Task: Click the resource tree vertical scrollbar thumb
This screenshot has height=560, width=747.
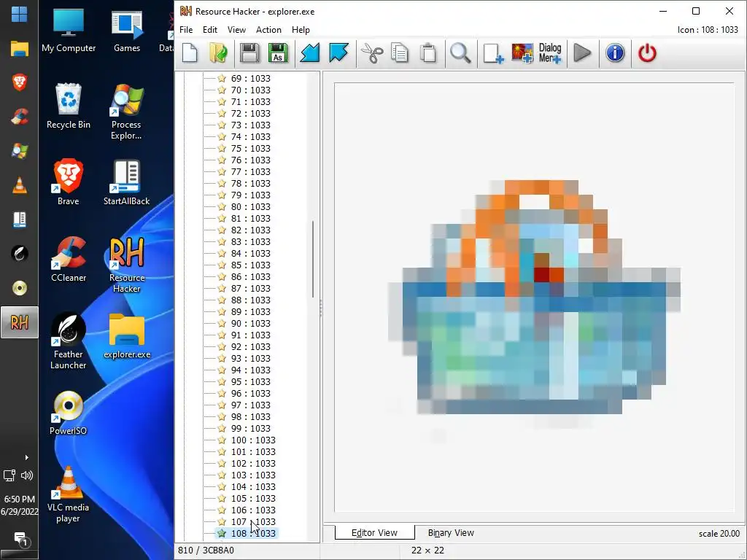Action: [313, 260]
